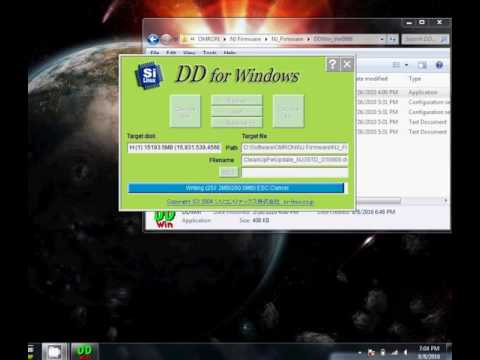Click the small button left of the blank field
The height and width of the screenshot is (360, 480).
[228, 172]
